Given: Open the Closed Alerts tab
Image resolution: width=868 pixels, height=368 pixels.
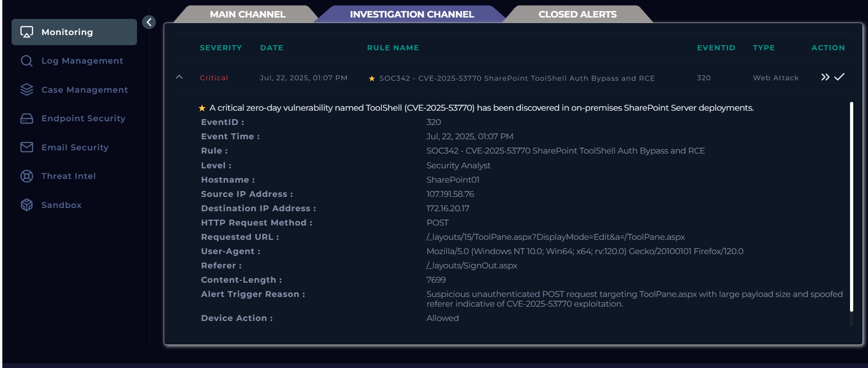Looking at the screenshot, I should 577,14.
